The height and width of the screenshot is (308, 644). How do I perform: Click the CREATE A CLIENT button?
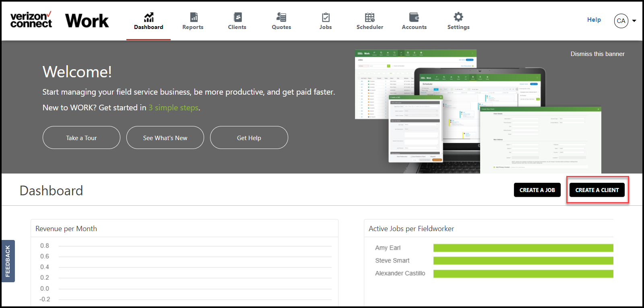[x=597, y=190]
